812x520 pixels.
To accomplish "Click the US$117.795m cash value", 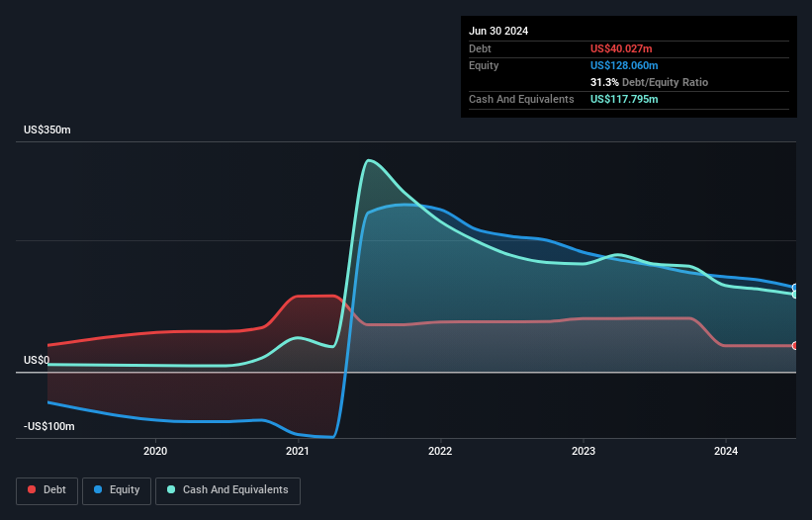I will coord(624,99).
